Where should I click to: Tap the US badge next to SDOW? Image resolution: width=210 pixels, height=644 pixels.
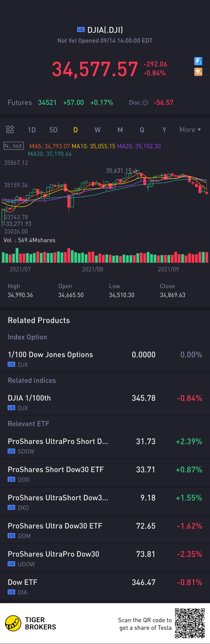coord(11,451)
